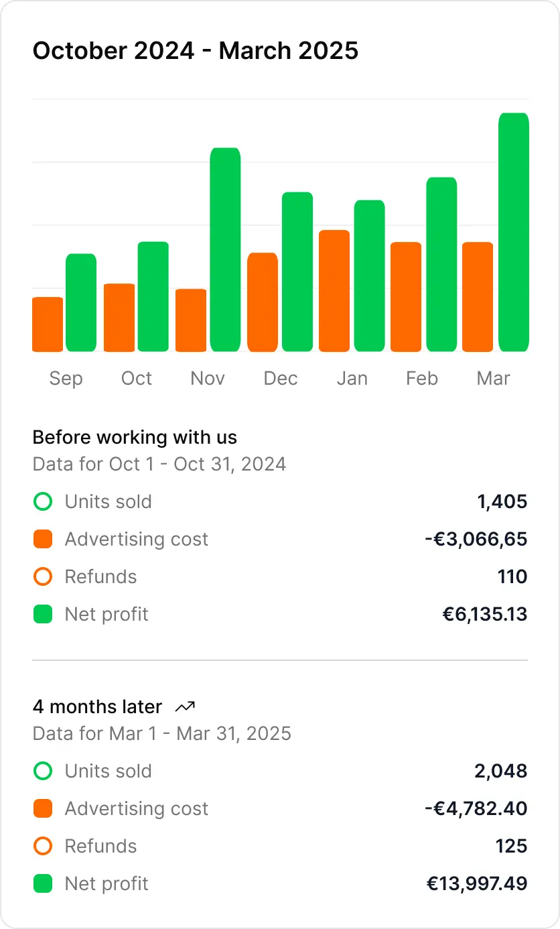Click the orange October bar in chart
The width and height of the screenshot is (560, 929).
pyautogui.click(x=119, y=317)
